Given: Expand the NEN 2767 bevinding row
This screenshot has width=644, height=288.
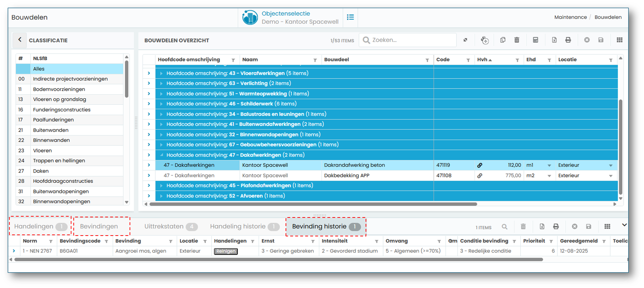Looking at the screenshot, I should (14, 251).
